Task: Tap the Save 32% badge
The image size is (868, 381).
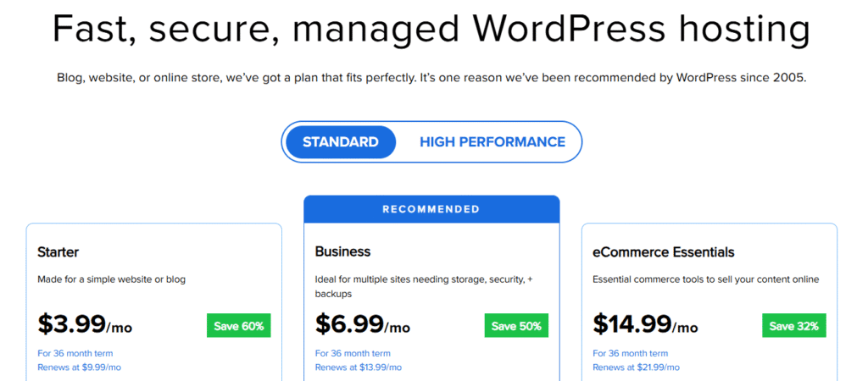Action: [793, 326]
